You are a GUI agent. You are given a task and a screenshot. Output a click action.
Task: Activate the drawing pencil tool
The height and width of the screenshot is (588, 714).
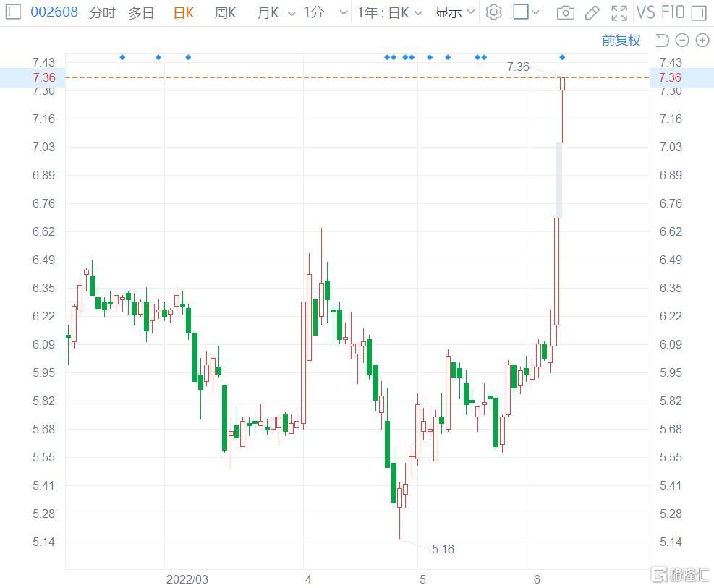pyautogui.click(x=592, y=13)
